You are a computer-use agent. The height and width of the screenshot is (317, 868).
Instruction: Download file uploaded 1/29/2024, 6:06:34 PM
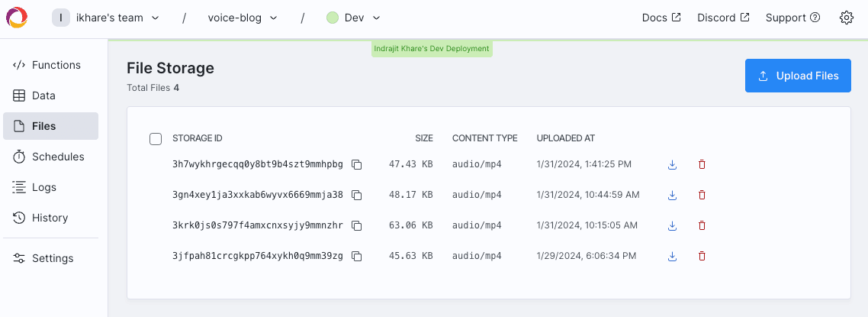click(x=672, y=256)
